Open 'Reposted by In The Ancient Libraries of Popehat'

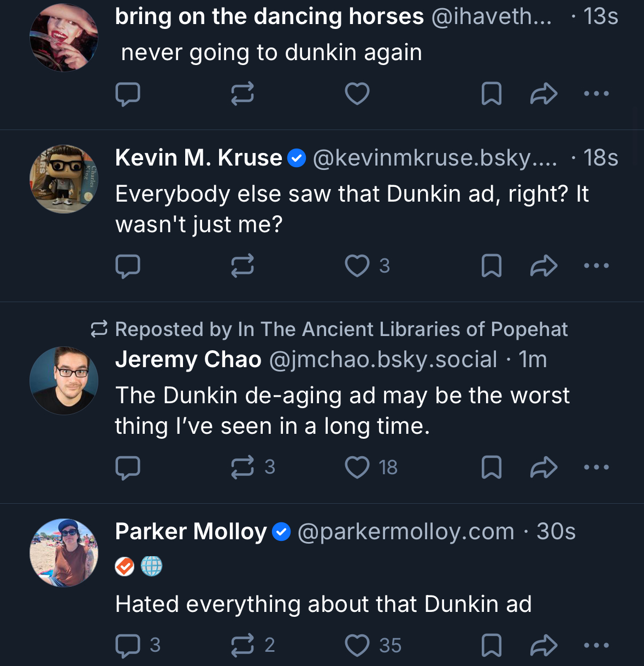point(341,329)
